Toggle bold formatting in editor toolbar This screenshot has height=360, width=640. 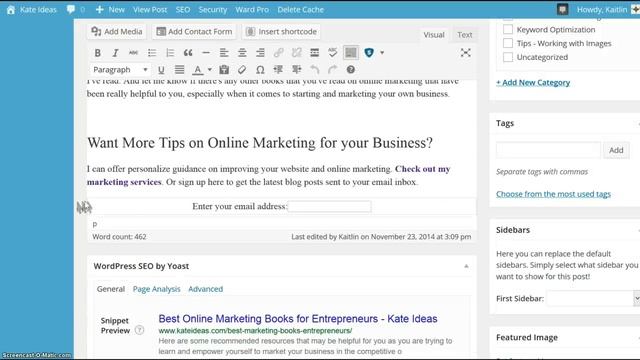(98, 53)
